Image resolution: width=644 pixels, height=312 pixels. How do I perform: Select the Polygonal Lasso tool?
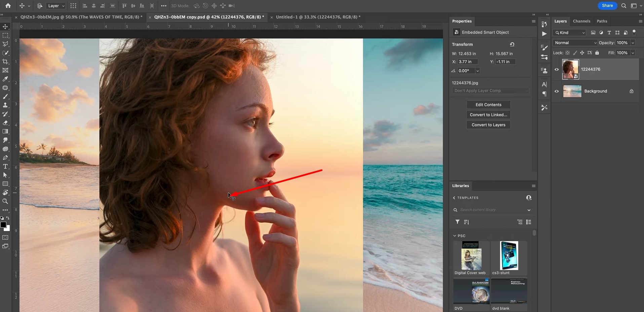click(x=5, y=44)
